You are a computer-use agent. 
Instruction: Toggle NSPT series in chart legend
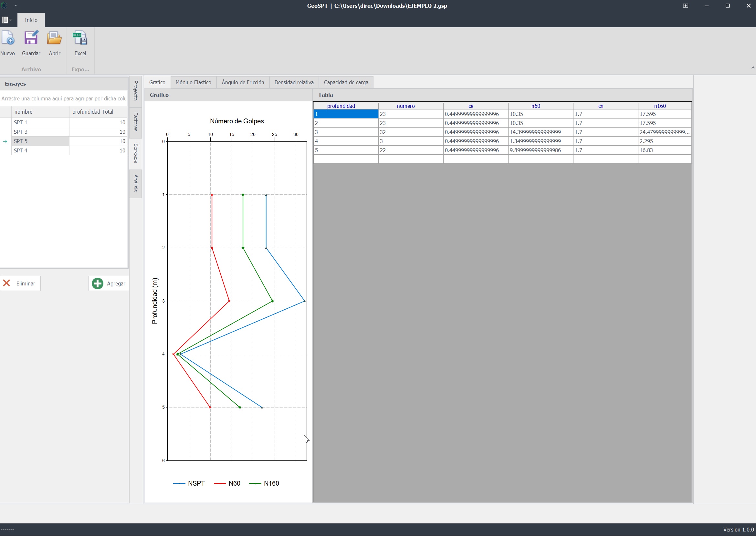[196, 483]
